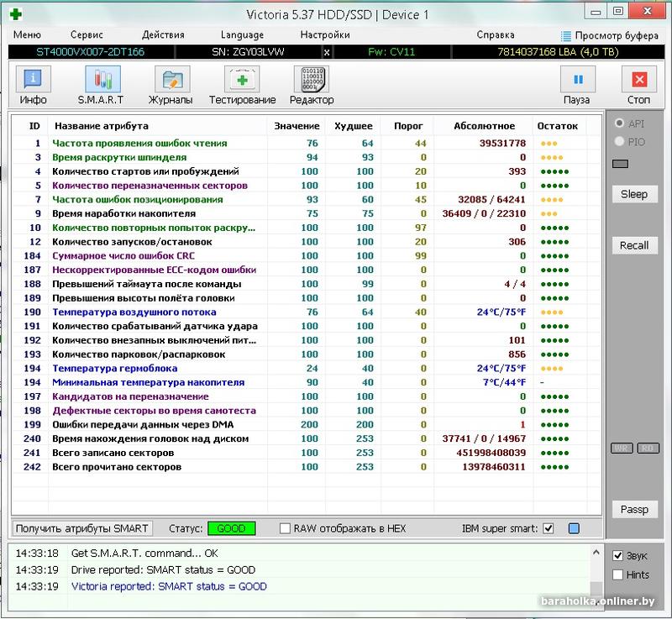Click the log scrollbar up arrow
Screen dimensions: 672x619
tap(596, 553)
